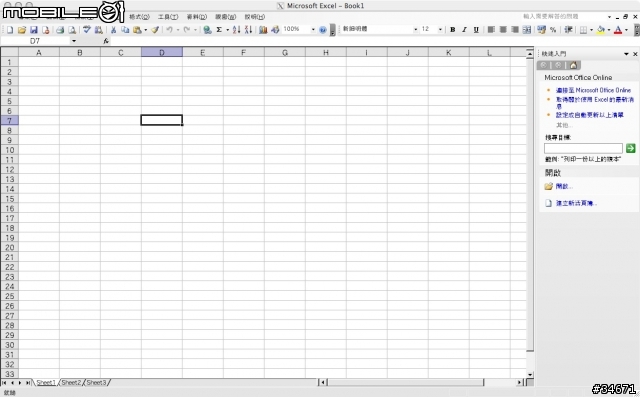640x397 pixels.
Task: Open the font color dropdown arrow
Action: click(x=626, y=30)
